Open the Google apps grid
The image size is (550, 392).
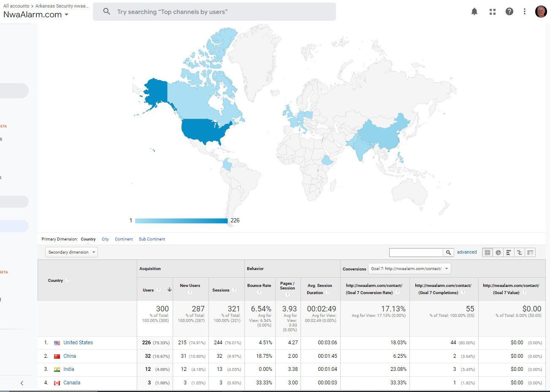492,12
